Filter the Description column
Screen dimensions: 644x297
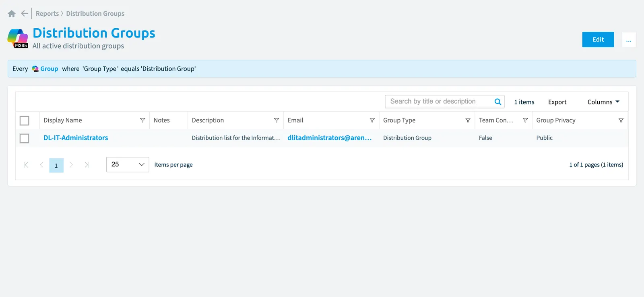tap(277, 120)
